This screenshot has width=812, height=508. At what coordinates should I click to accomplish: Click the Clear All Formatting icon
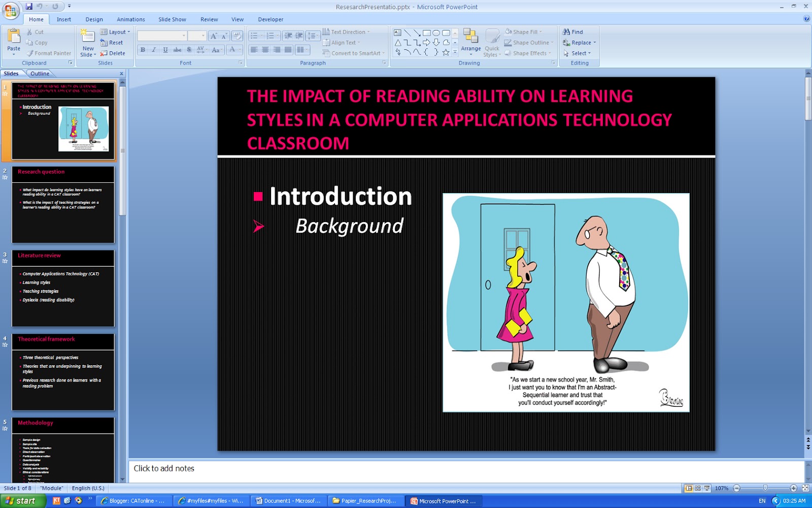tap(237, 36)
